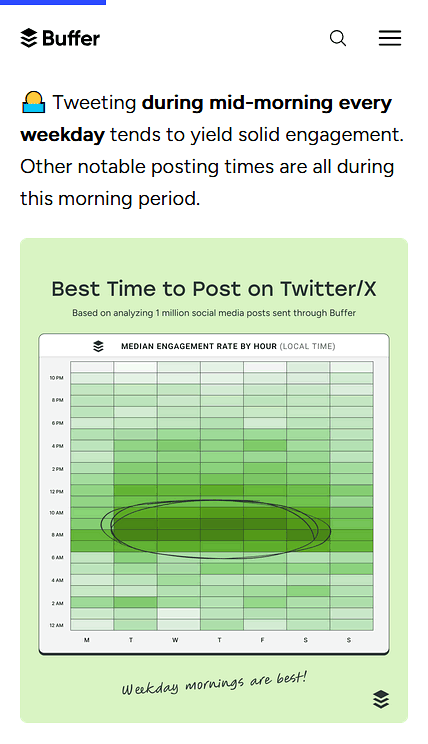This screenshot has width=428, height=744.
Task: Click the M weekday column label
Action: point(87,640)
